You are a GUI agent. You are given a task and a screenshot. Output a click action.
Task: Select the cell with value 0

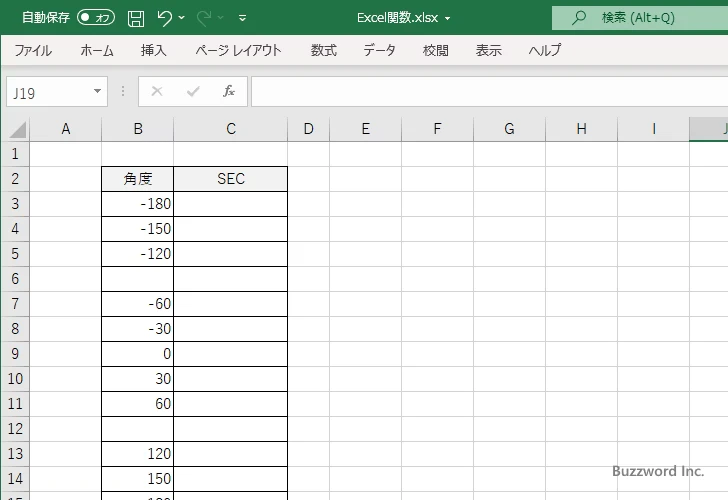point(137,354)
